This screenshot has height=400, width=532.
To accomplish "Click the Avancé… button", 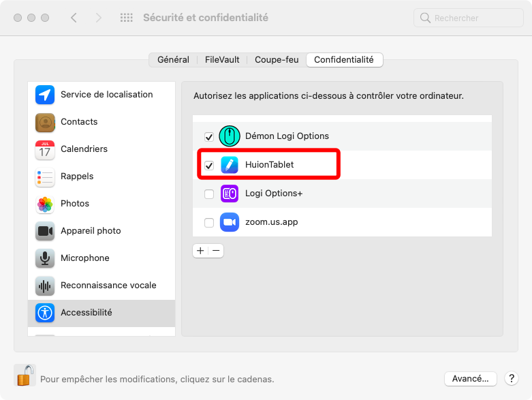I will [470, 378].
